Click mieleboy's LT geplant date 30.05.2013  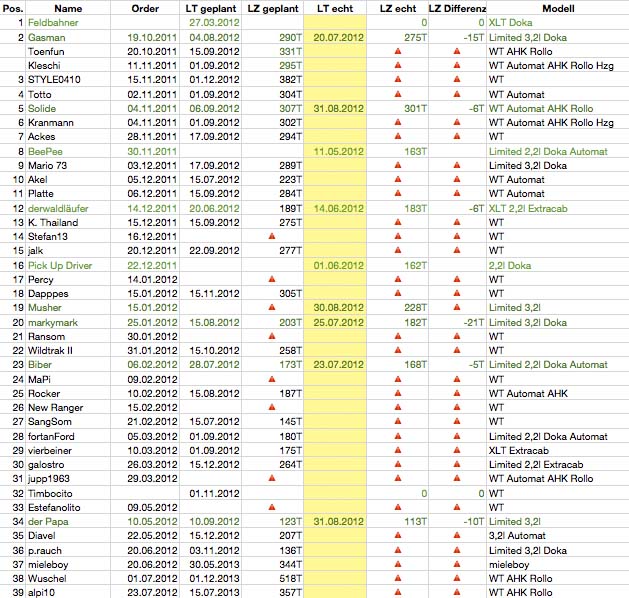[214, 564]
